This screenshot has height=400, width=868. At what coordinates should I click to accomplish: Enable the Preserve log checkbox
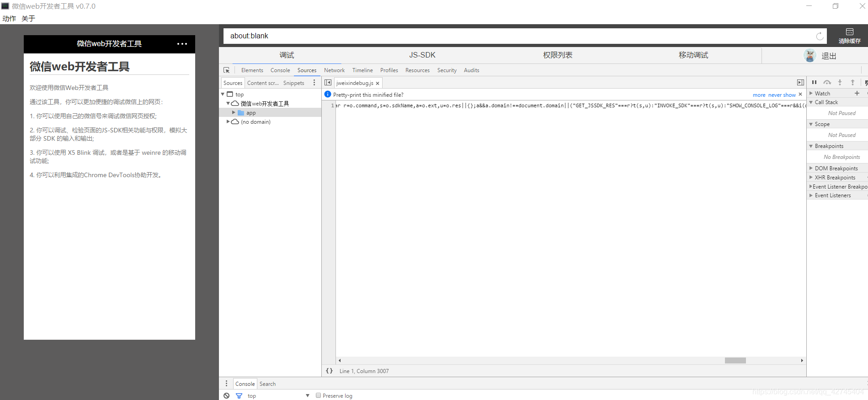(319, 395)
